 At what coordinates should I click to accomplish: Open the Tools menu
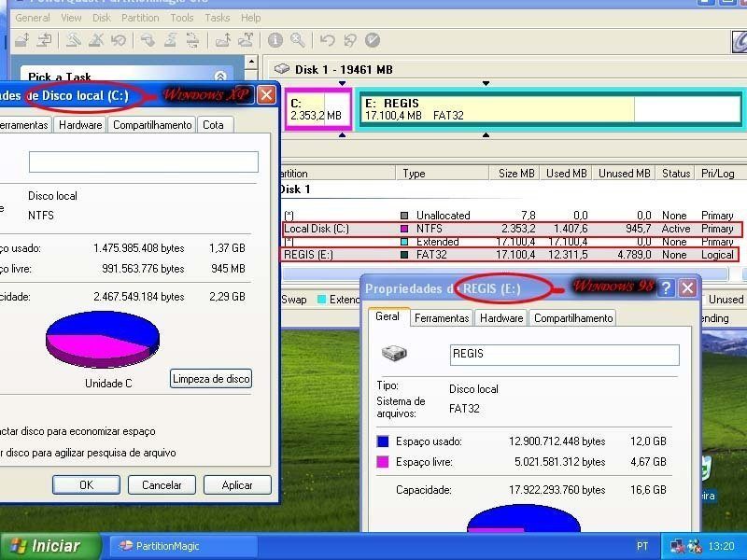[x=182, y=18]
